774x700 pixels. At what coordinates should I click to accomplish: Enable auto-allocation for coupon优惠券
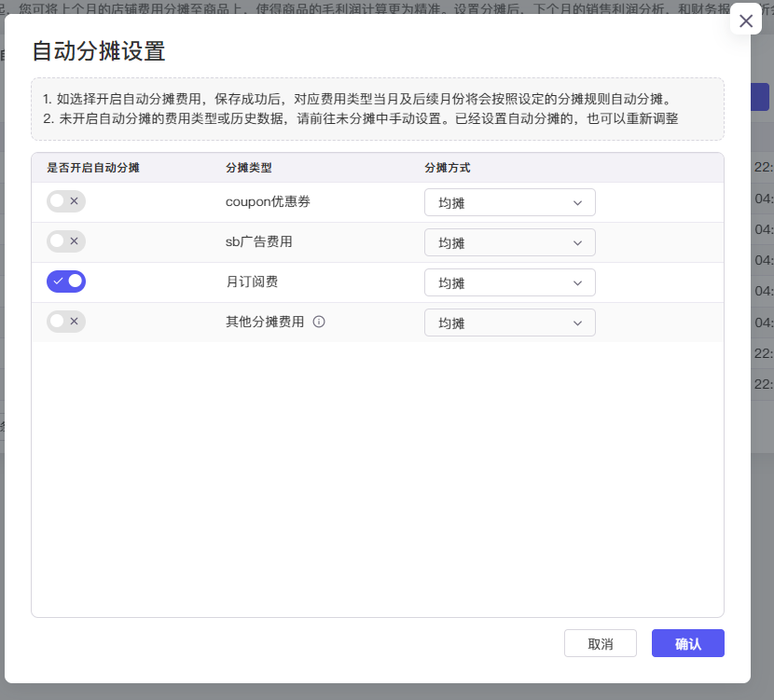66,201
